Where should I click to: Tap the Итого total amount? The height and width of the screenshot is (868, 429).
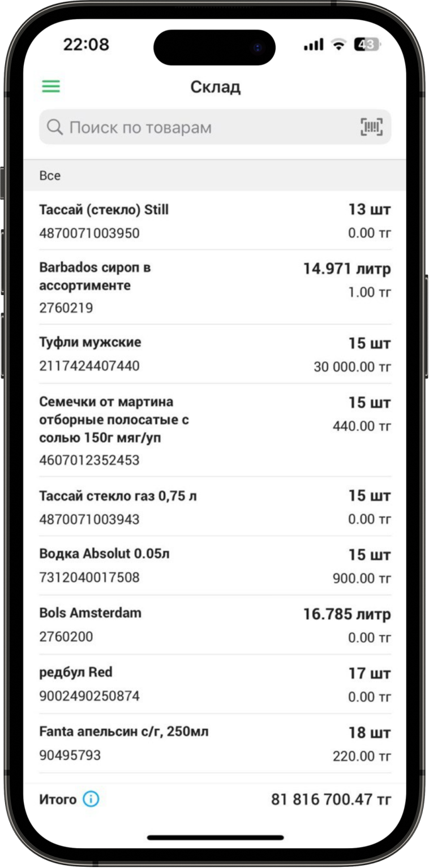click(331, 800)
